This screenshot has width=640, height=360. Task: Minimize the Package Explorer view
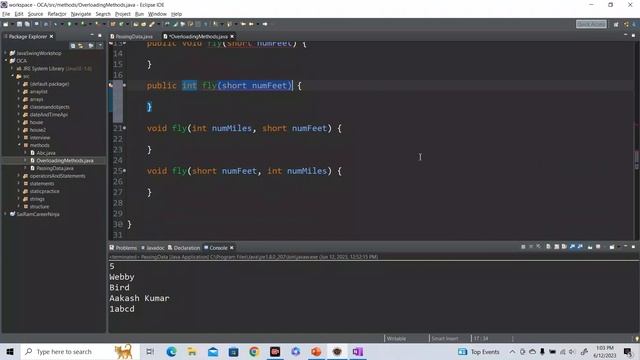pyautogui.click(x=92, y=36)
